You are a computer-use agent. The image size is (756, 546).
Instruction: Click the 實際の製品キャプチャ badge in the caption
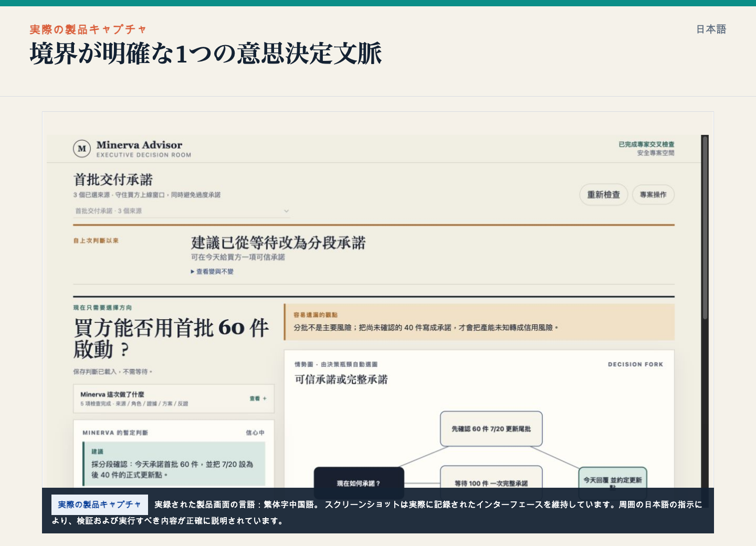(x=100, y=505)
